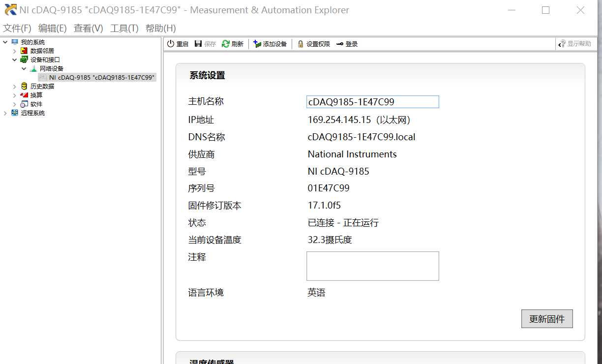Open 设置权限 using the padlock icon
The image size is (602, 364).
coord(301,44)
